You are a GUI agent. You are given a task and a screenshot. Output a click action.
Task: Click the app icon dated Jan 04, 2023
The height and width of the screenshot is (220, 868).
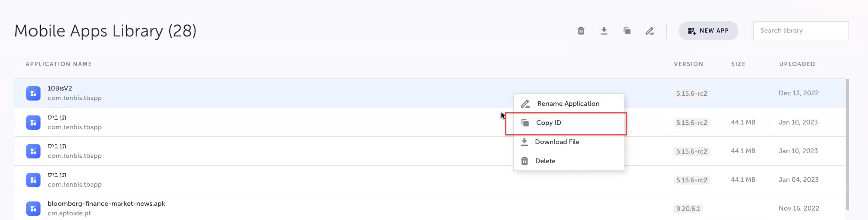[33, 180]
